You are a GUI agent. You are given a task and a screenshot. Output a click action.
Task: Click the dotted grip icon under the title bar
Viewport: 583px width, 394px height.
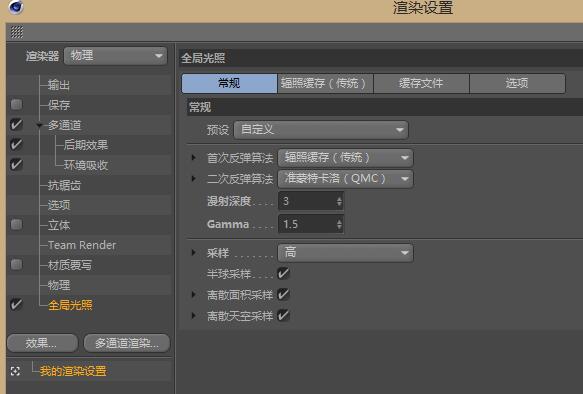[17, 32]
